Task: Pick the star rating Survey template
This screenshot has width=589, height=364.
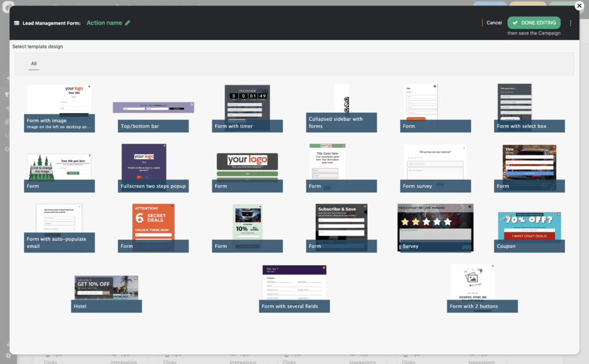Action: point(435,228)
